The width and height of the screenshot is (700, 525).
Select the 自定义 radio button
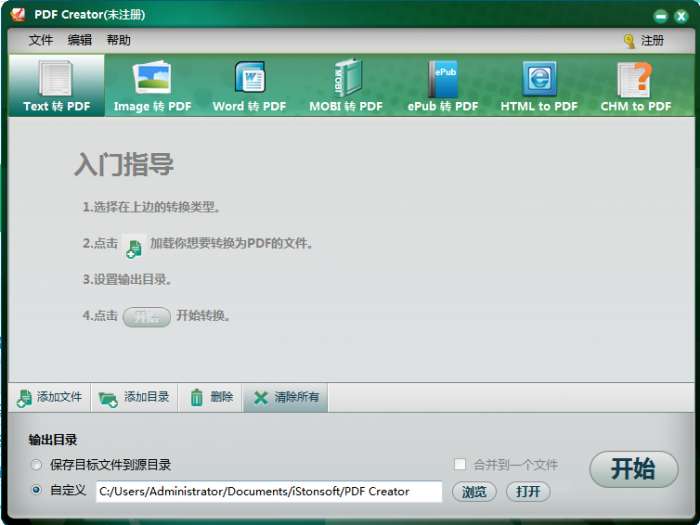coord(36,490)
